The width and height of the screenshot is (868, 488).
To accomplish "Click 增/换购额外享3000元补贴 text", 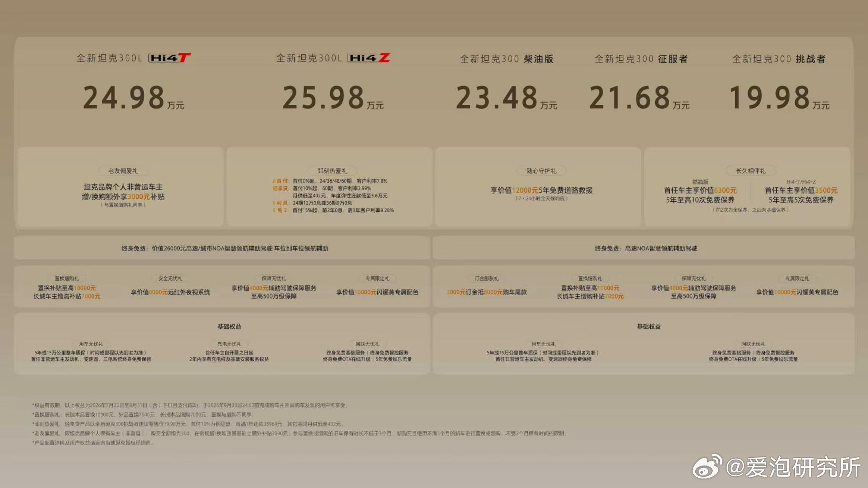I will click(x=123, y=197).
